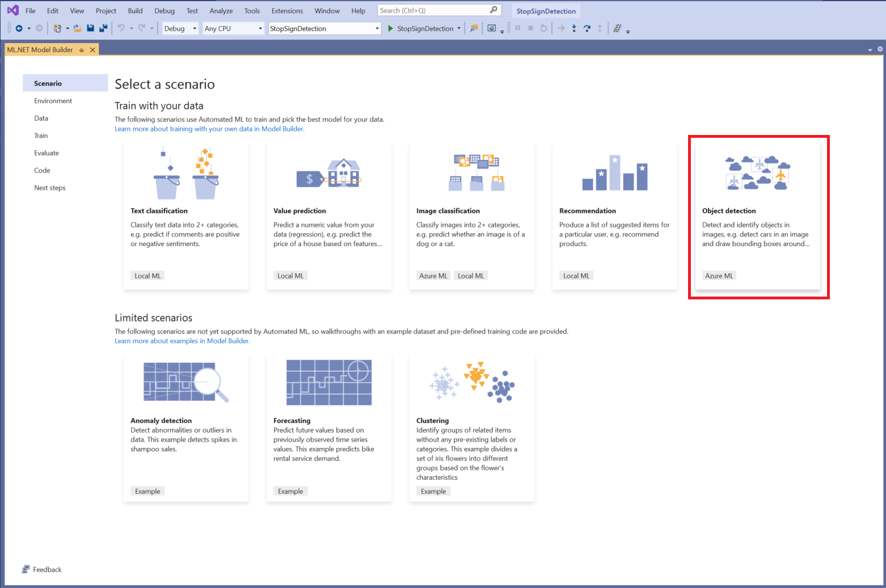The image size is (886, 588).
Task: Open the solution configurations Debug dropdown
Action: 180,28
